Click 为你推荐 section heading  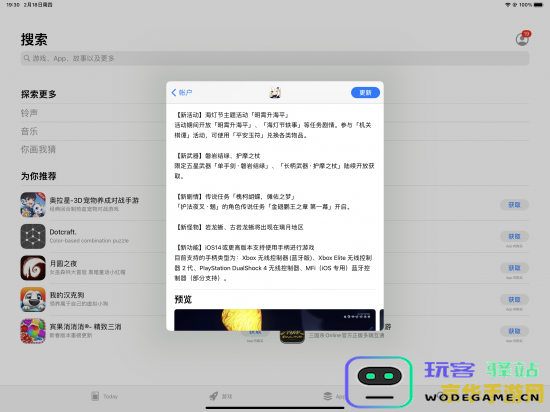click(x=39, y=176)
